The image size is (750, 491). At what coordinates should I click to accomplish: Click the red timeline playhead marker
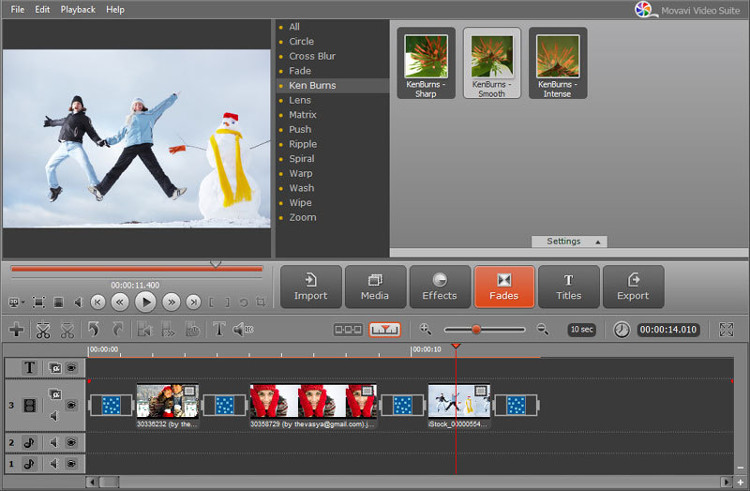[x=456, y=346]
